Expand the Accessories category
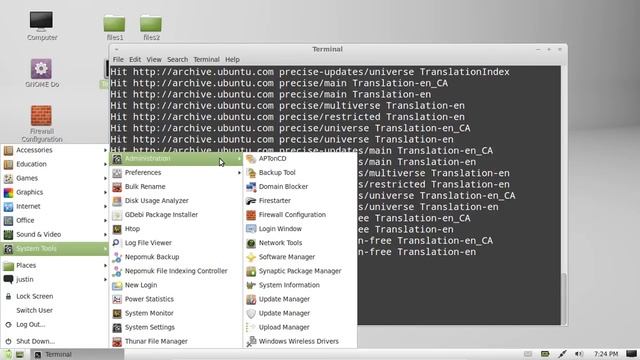Viewport: 640px width, 360px height. coord(54,150)
